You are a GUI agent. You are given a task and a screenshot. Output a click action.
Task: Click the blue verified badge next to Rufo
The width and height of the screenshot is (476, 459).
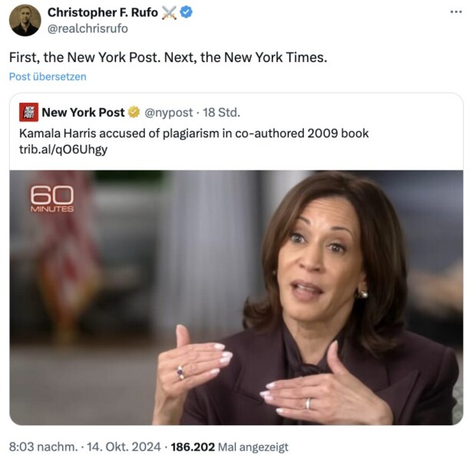pos(186,12)
